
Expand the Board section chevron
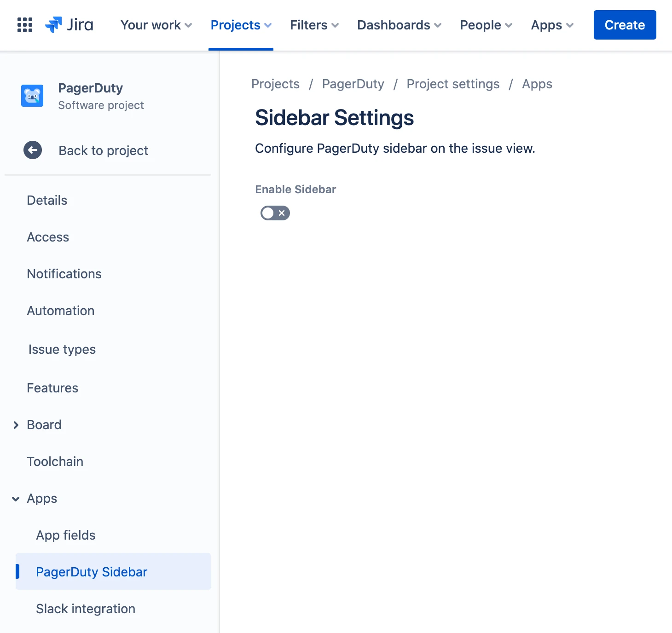pyautogui.click(x=16, y=425)
